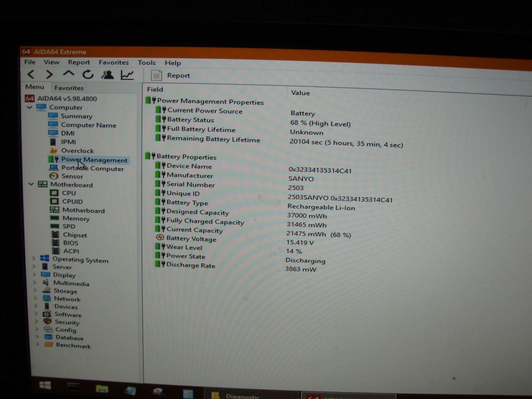Select the CPU chip icon
532x399 pixels.
tap(54, 193)
